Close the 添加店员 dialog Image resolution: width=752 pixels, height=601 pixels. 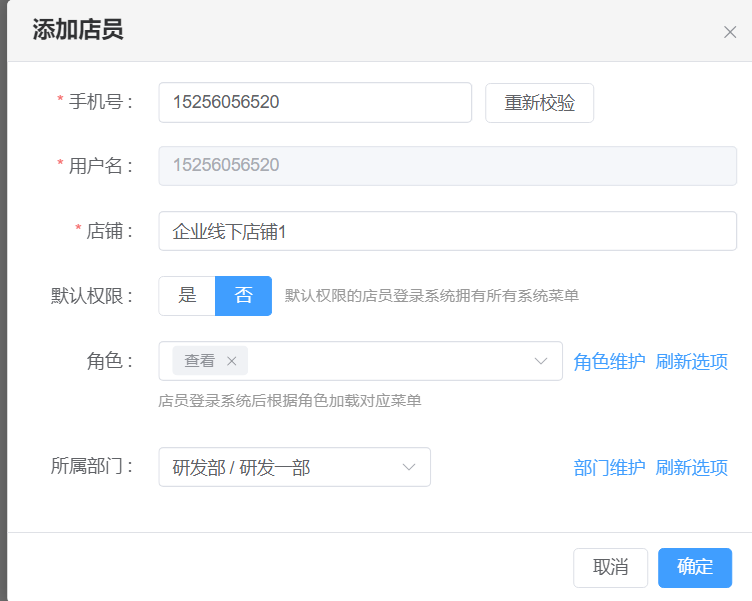click(730, 32)
